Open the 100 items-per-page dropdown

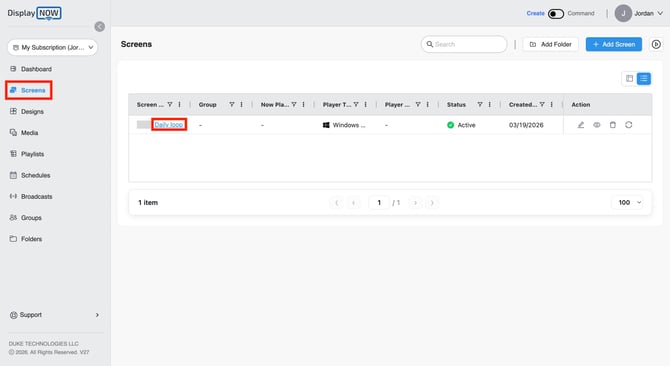point(628,202)
